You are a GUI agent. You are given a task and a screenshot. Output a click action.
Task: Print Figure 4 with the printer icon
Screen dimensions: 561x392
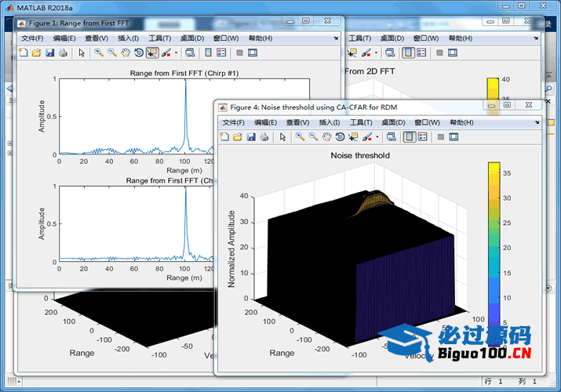[264, 137]
